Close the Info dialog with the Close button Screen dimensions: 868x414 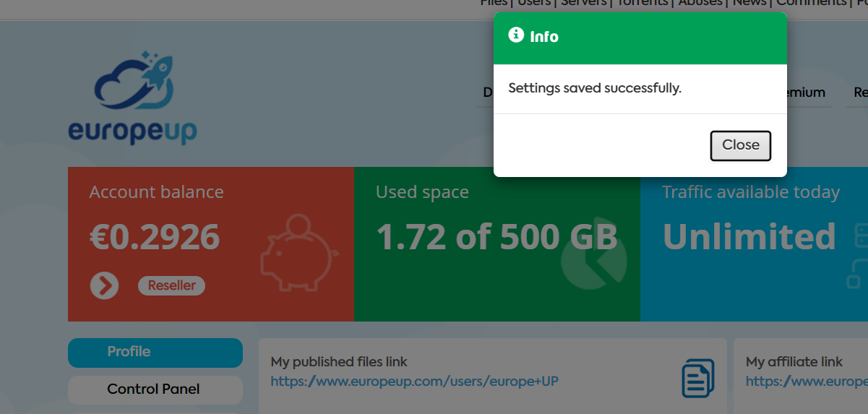741,145
